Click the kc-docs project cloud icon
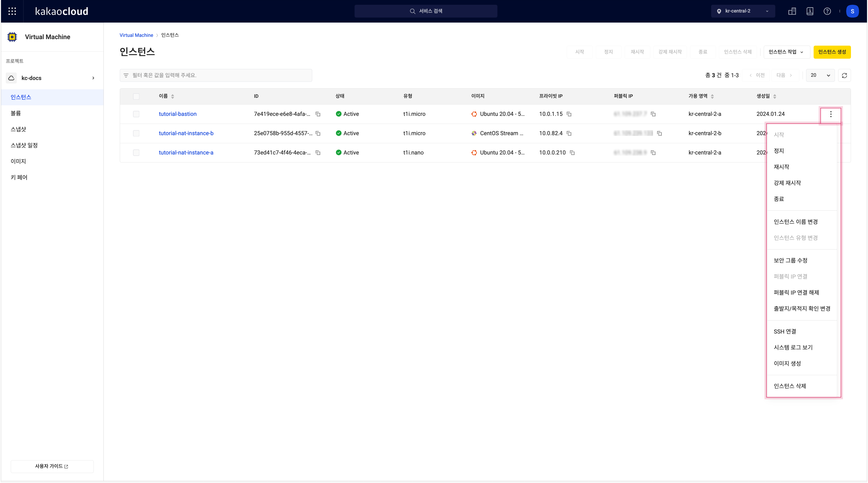This screenshot has width=868, height=483. [x=11, y=78]
